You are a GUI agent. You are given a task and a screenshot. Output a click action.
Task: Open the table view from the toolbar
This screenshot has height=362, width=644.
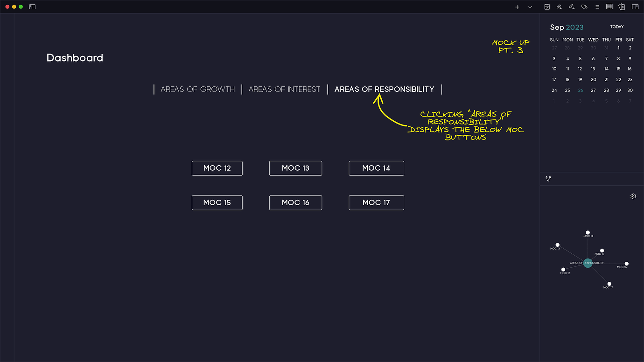pyautogui.click(x=609, y=7)
